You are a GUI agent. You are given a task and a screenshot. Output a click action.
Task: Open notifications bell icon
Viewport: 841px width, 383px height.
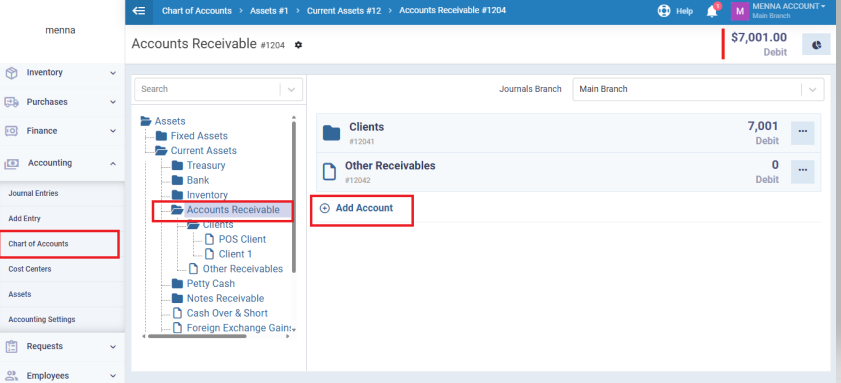coord(712,11)
